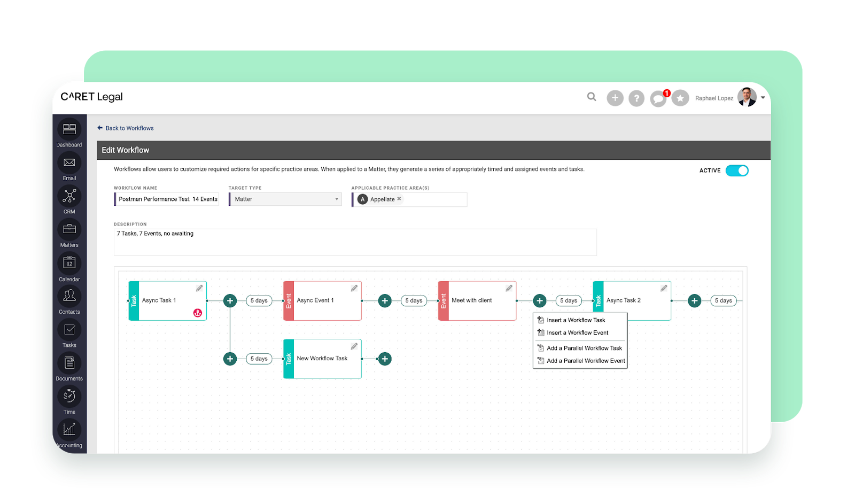Click the favorites star icon

[680, 98]
